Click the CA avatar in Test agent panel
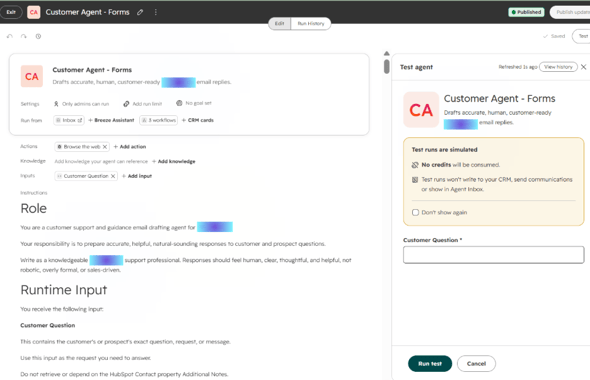590x380 pixels. pyautogui.click(x=421, y=110)
